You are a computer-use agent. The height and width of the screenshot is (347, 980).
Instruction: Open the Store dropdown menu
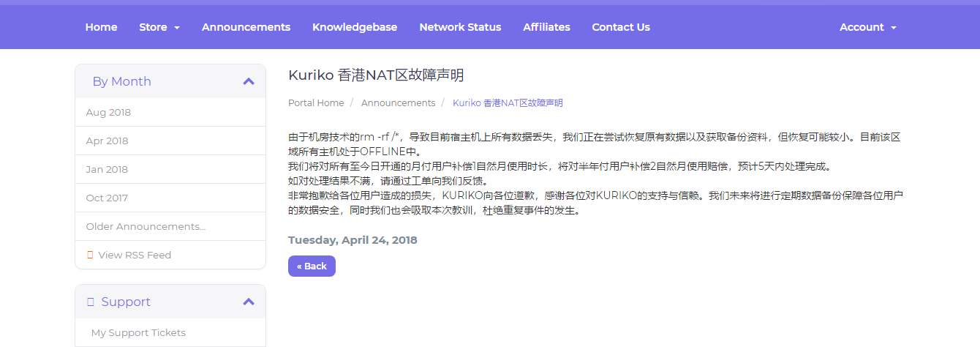tap(159, 27)
